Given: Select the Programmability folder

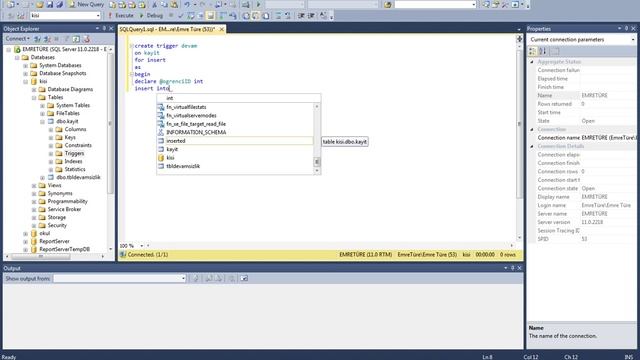Looking at the screenshot, I should coord(67,201).
